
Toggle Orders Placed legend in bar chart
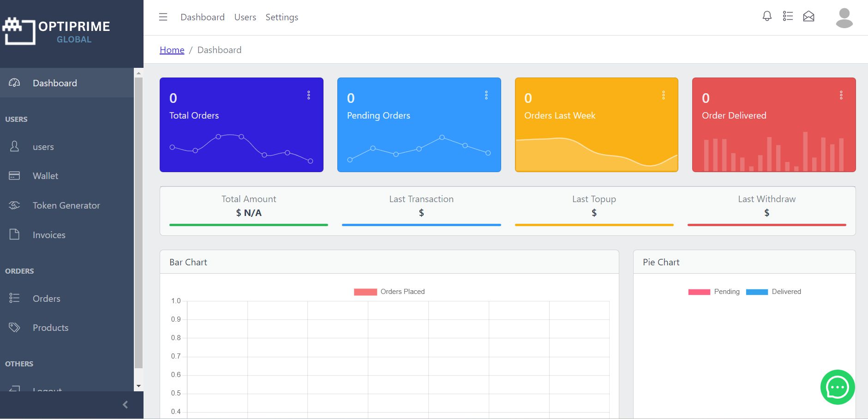tap(389, 292)
